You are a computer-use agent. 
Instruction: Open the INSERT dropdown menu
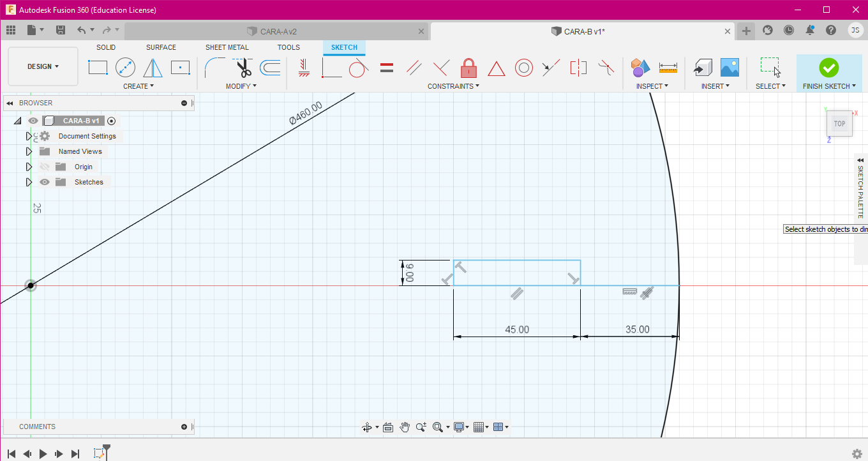(715, 86)
